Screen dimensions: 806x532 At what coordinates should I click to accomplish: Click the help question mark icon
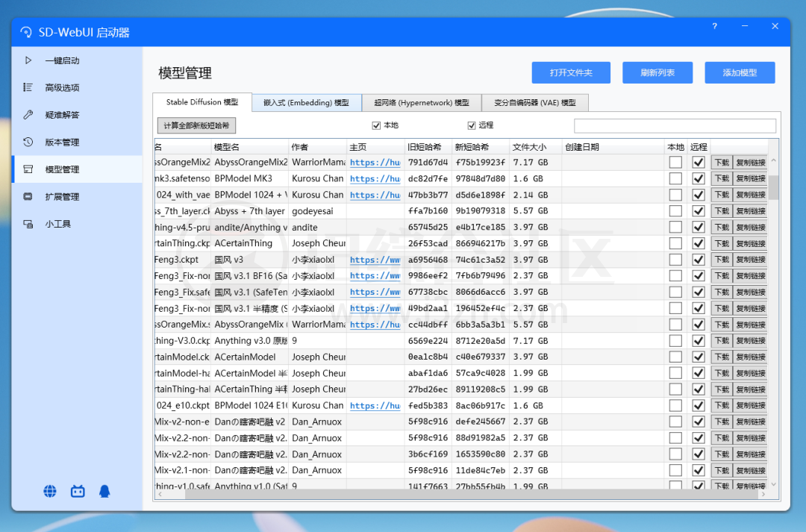(x=714, y=26)
